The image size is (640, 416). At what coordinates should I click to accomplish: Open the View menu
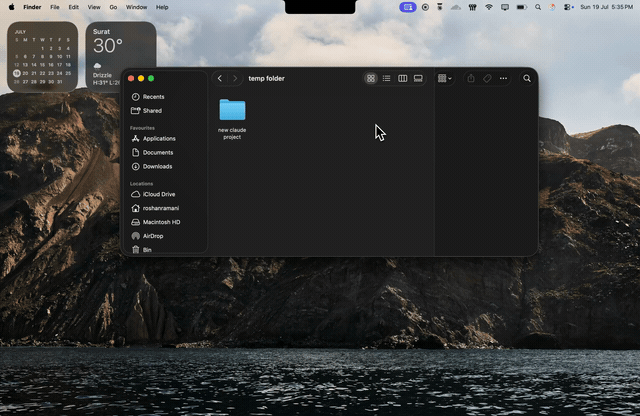94,7
